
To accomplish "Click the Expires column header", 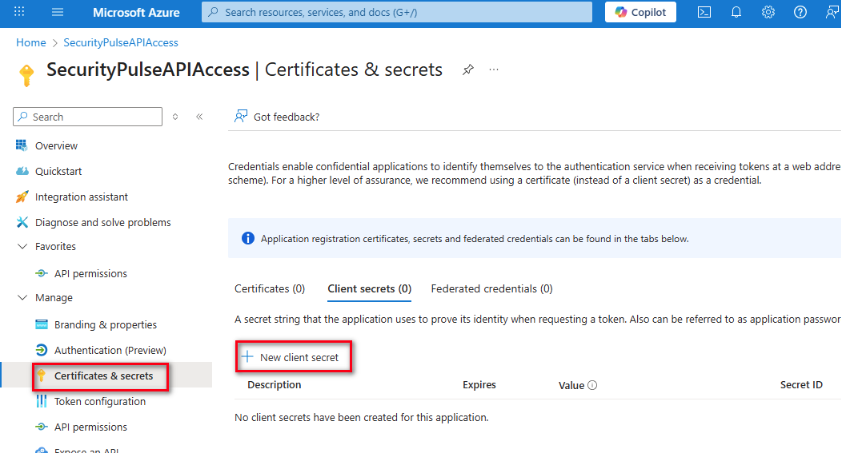I will click(x=479, y=384).
